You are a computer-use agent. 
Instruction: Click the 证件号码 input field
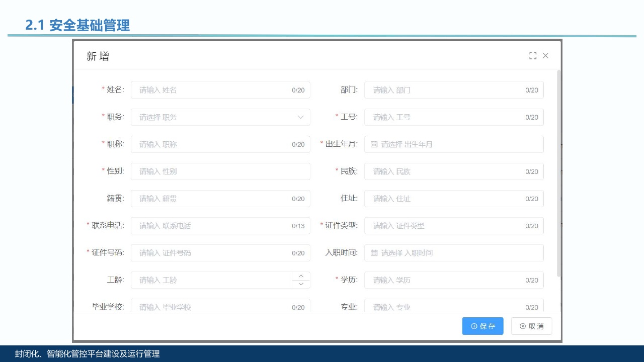[x=211, y=253]
